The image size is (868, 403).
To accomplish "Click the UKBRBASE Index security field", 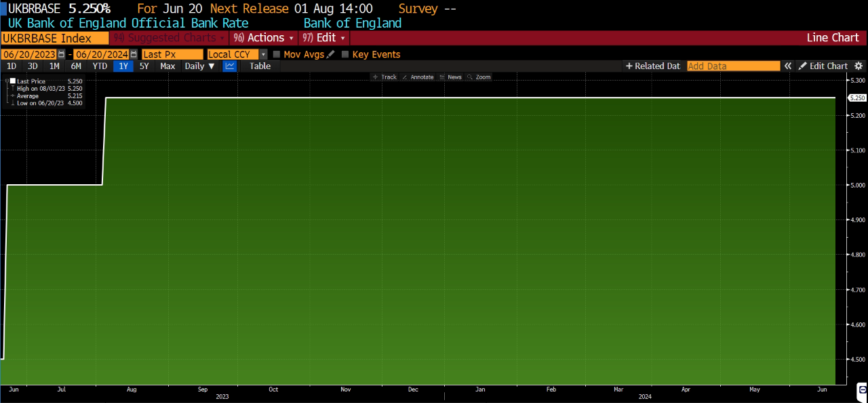I will click(55, 38).
